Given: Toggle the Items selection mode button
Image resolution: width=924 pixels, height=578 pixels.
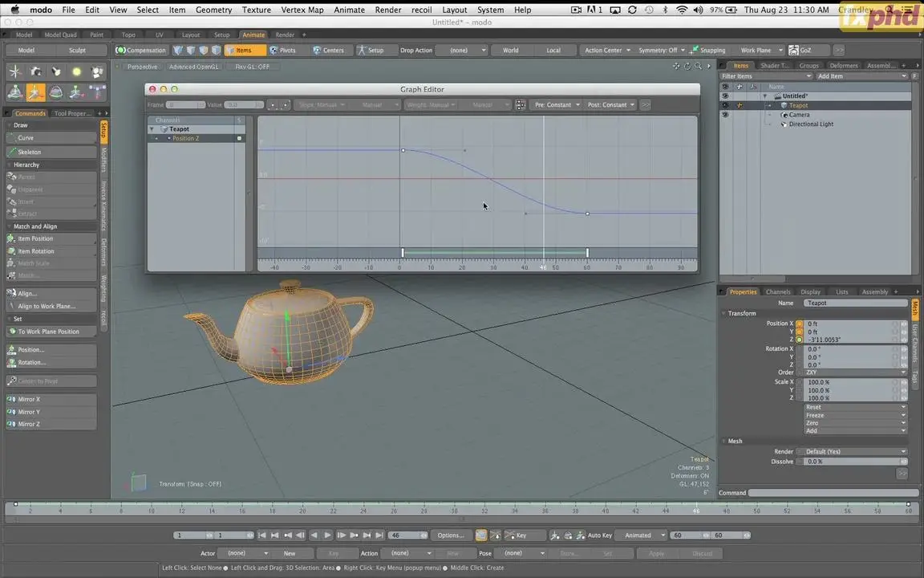Looking at the screenshot, I should tap(245, 50).
